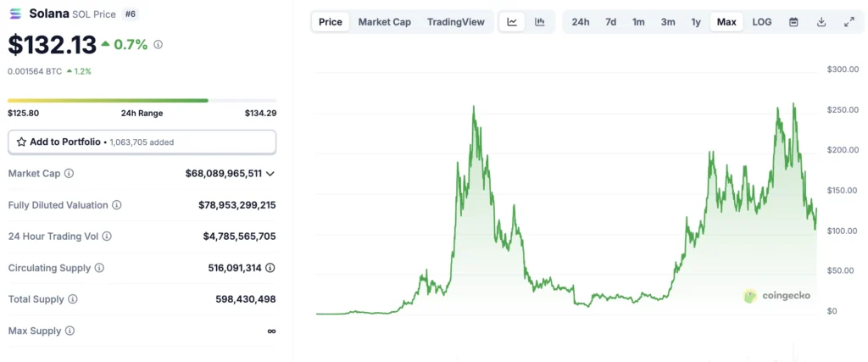868x362 pixels.
Task: Download chart data icon
Action: [x=821, y=22]
